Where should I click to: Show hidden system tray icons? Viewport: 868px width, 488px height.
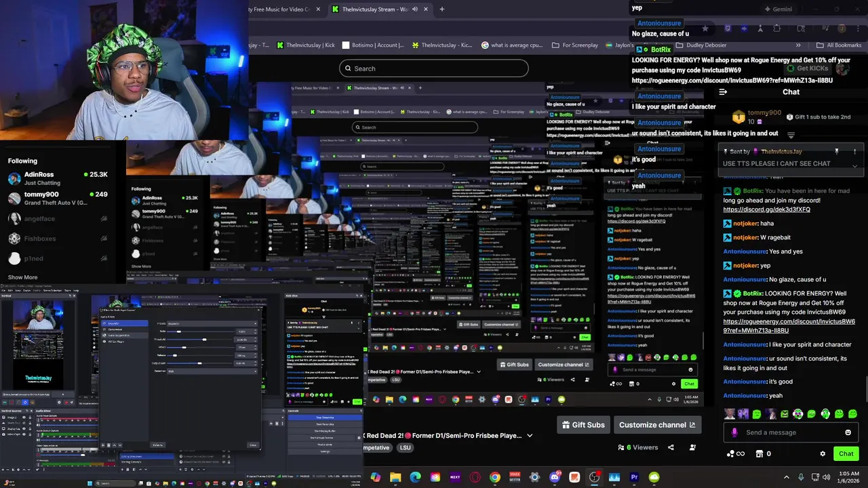point(787,477)
